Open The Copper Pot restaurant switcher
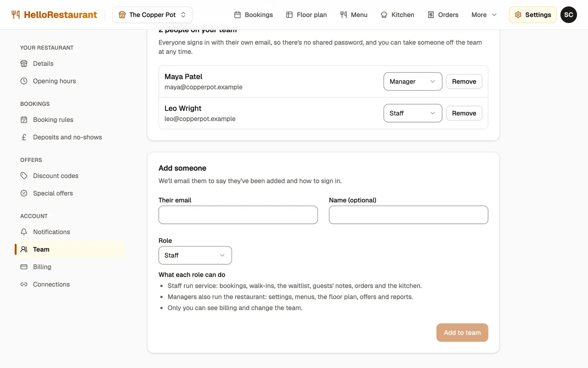This screenshot has width=588, height=368. click(153, 15)
